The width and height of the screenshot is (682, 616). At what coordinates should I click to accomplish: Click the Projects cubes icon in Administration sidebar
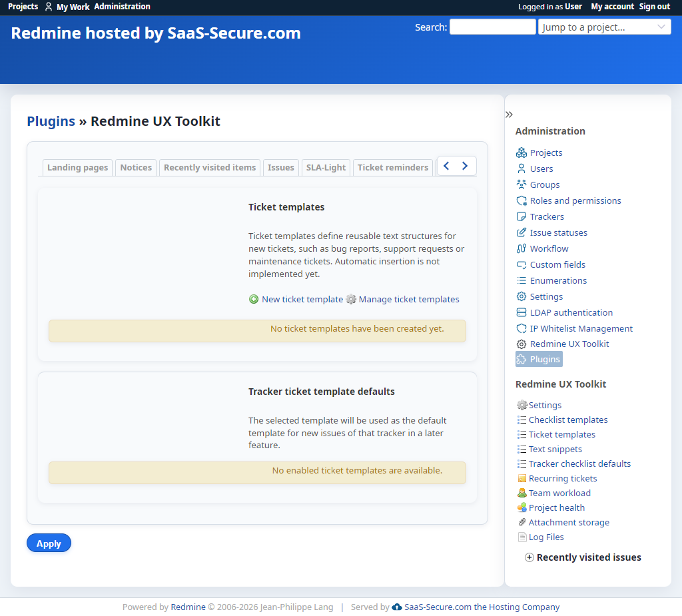coord(521,153)
